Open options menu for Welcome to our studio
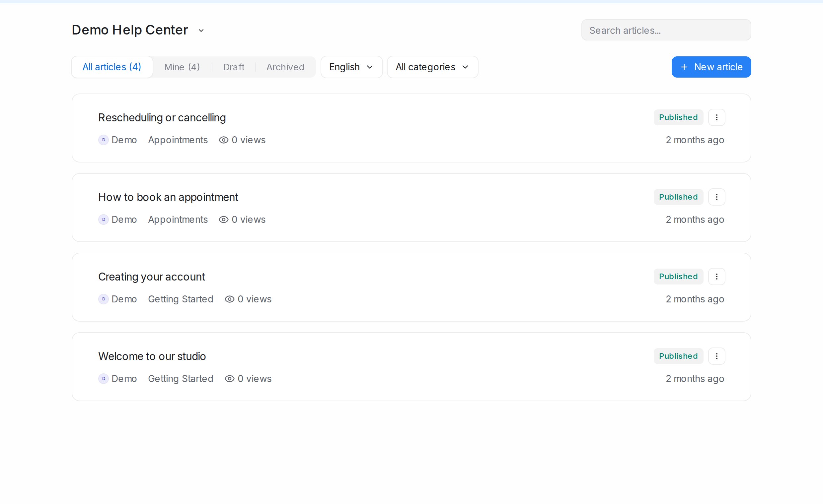This screenshot has width=823, height=504. [716, 356]
